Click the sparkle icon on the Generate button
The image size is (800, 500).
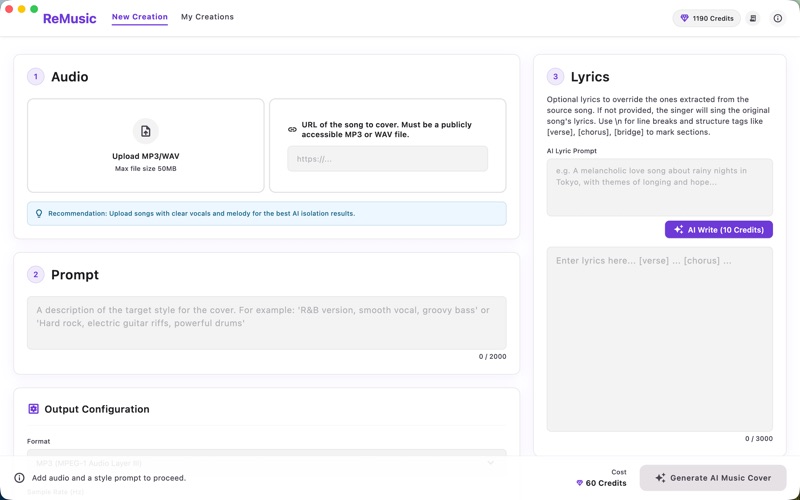(x=660, y=478)
